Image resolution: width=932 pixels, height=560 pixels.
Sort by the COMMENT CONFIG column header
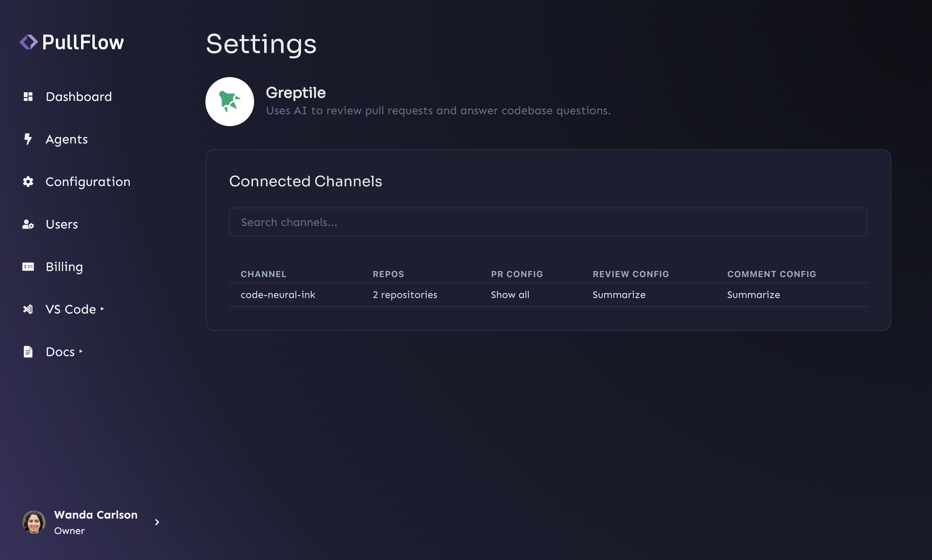(x=772, y=274)
